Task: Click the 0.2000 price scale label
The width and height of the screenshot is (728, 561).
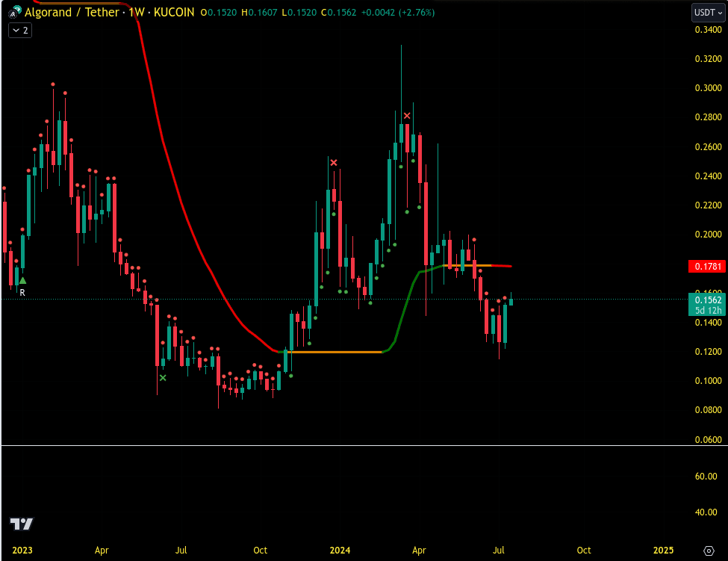Action: pyautogui.click(x=708, y=235)
